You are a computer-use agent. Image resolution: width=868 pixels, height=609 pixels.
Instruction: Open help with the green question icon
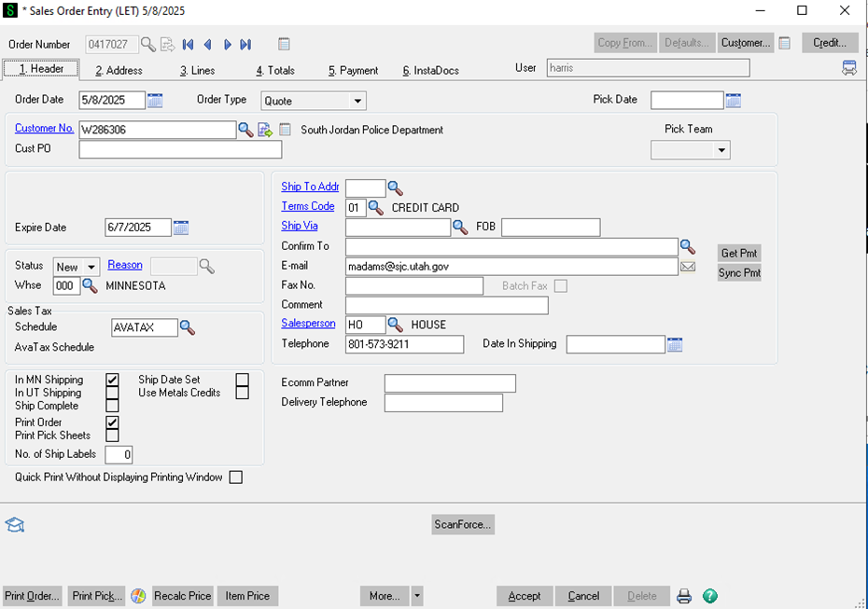(x=709, y=596)
